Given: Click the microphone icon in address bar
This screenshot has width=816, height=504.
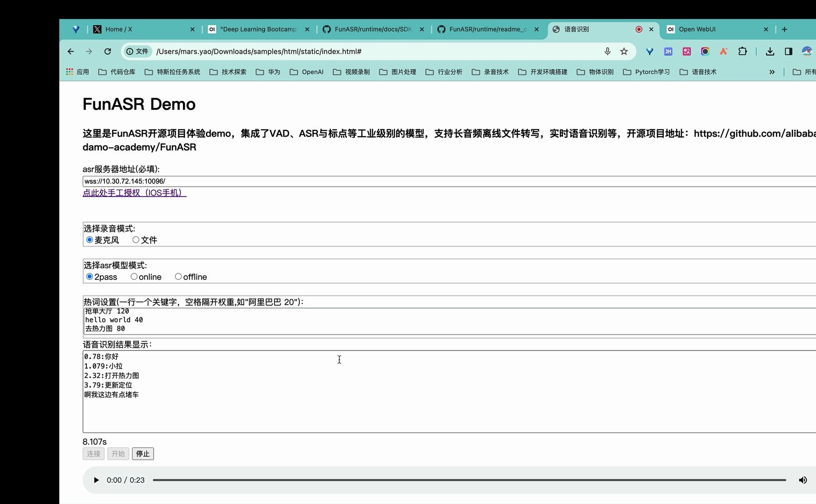Looking at the screenshot, I should [607, 51].
